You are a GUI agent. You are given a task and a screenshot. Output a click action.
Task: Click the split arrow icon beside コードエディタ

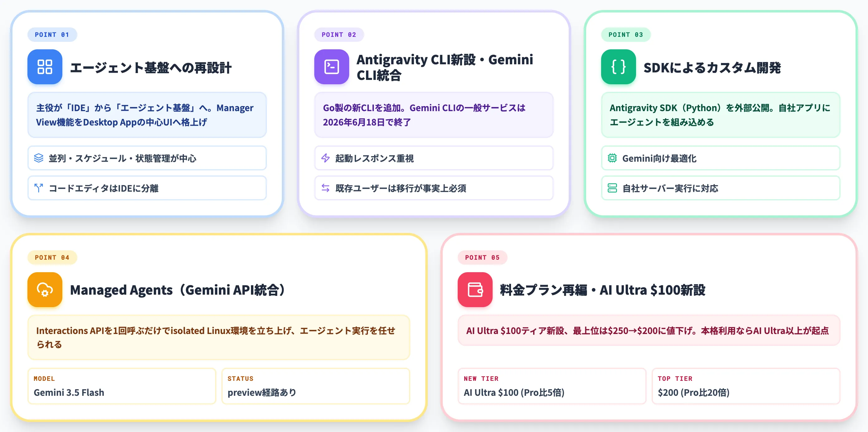[x=39, y=188]
